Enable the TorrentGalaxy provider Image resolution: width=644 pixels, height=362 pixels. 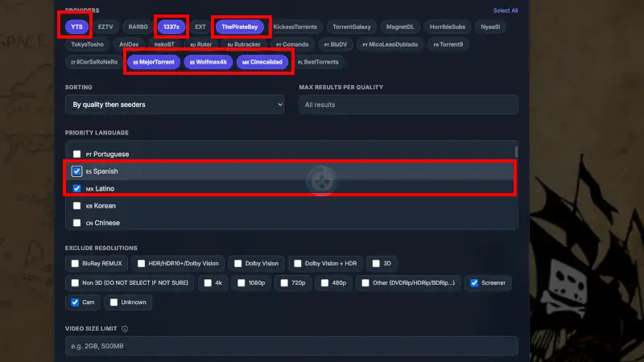(352, 27)
